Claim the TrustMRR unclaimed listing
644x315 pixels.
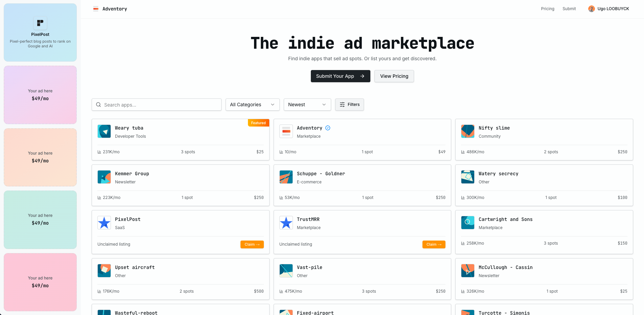tap(434, 244)
